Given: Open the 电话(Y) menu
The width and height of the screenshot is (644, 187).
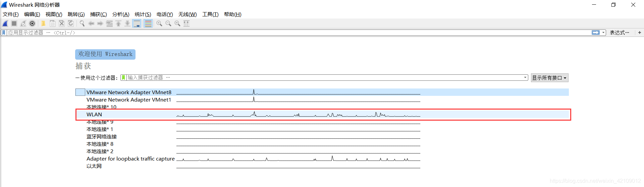Looking at the screenshot, I should pos(165,14).
